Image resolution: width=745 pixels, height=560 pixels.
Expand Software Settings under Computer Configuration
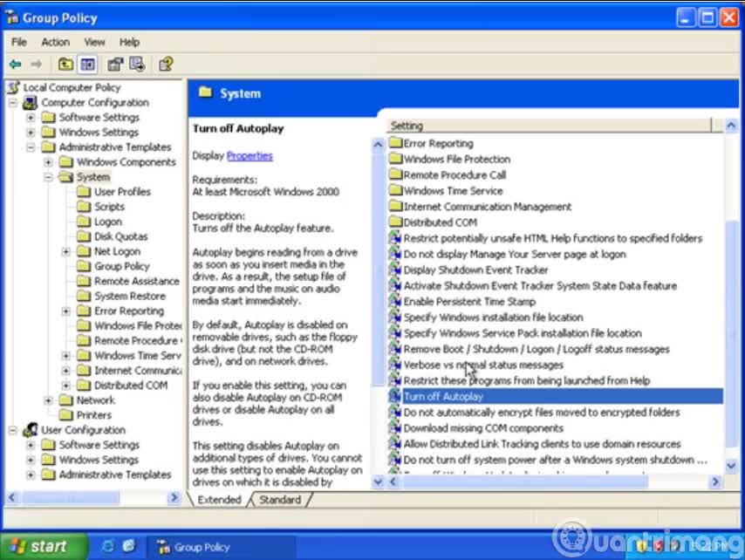click(31, 117)
